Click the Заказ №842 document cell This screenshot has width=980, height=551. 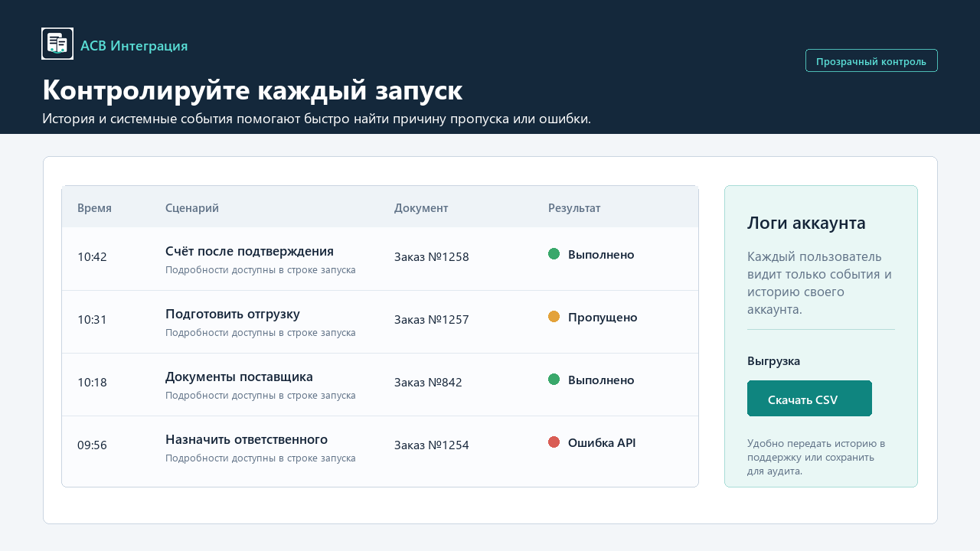[429, 383]
